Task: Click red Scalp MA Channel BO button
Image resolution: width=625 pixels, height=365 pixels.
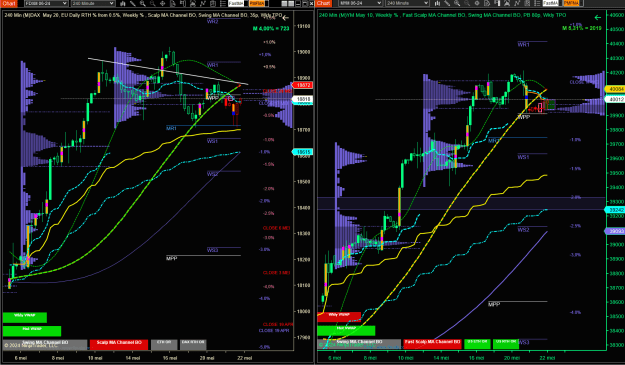Action: click(x=119, y=345)
